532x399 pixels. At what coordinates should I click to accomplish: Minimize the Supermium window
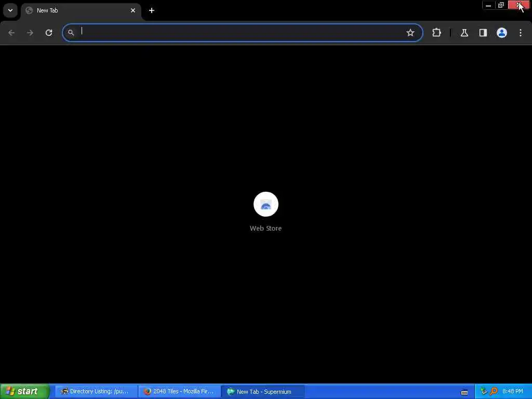pyautogui.click(x=488, y=5)
